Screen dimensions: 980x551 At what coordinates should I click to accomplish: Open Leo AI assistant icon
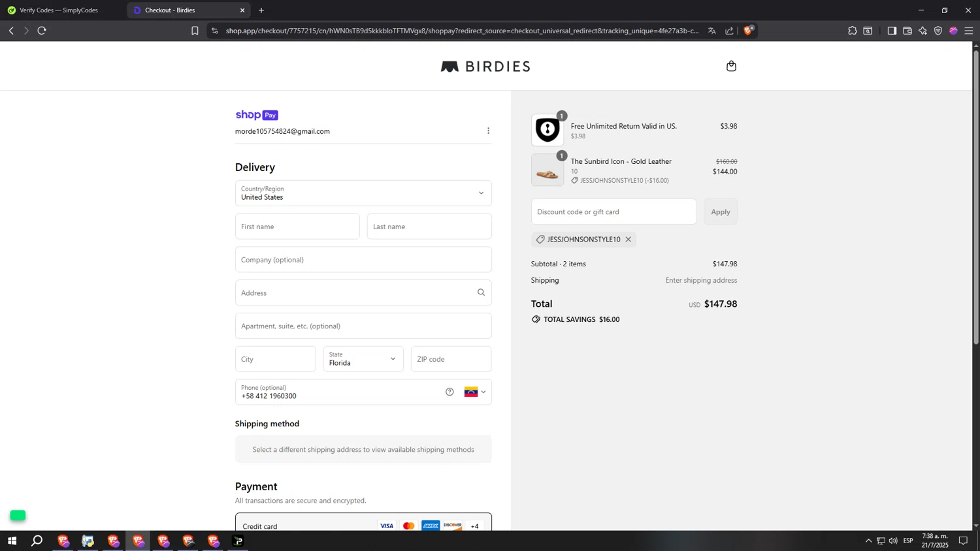923,31
